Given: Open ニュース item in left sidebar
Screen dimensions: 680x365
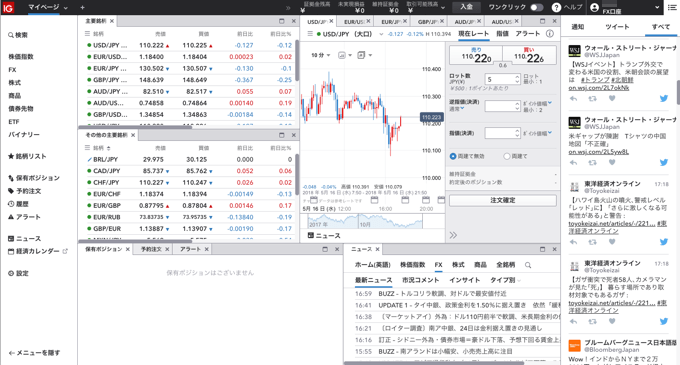Looking at the screenshot, I should pyautogui.click(x=24, y=238).
